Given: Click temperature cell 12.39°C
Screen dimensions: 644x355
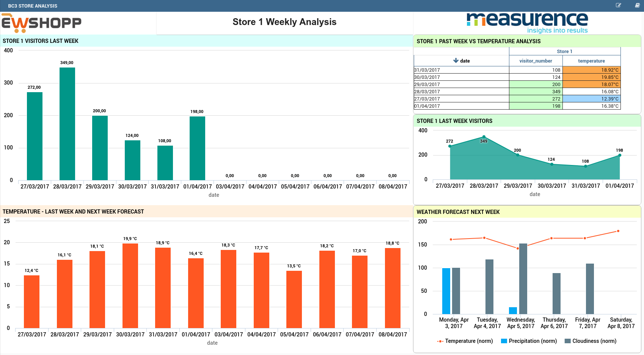Looking at the screenshot, I should tap(591, 99).
